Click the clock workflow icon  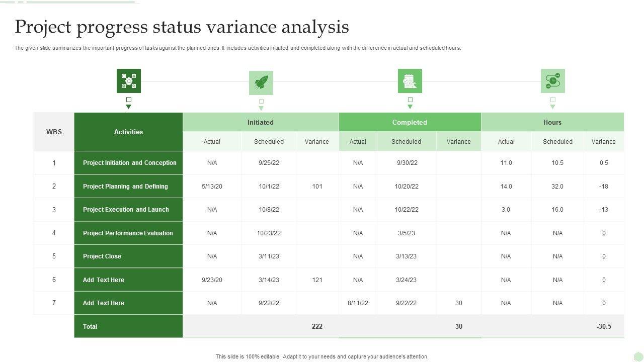tap(552, 81)
